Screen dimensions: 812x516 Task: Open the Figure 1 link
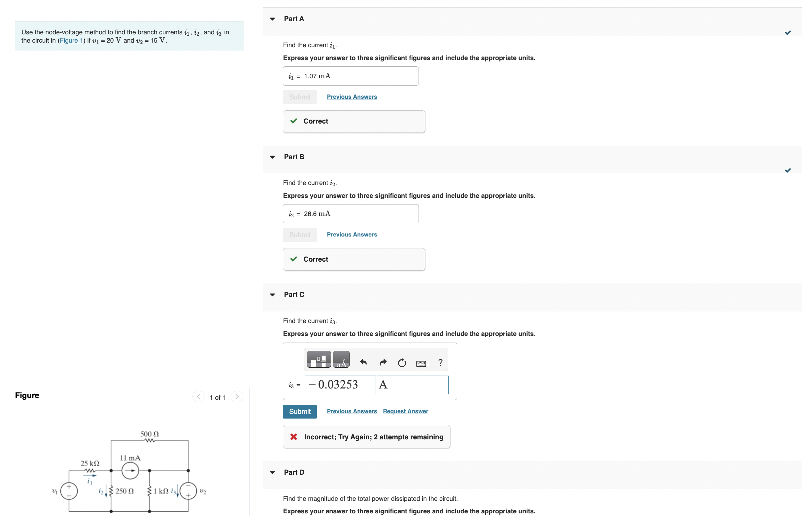tap(71, 40)
